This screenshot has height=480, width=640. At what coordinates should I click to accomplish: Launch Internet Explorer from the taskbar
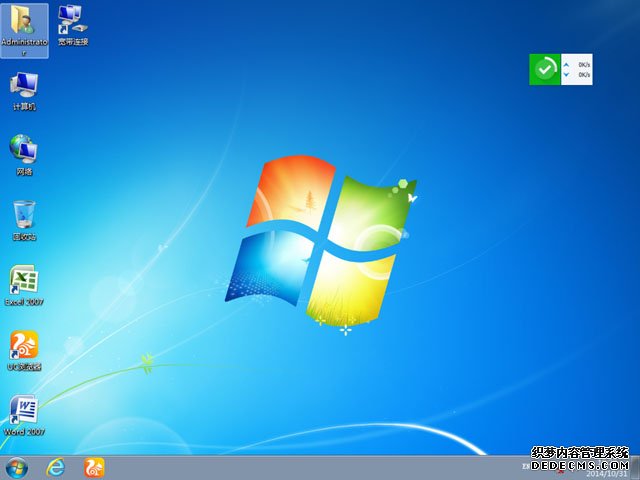pos(56,468)
